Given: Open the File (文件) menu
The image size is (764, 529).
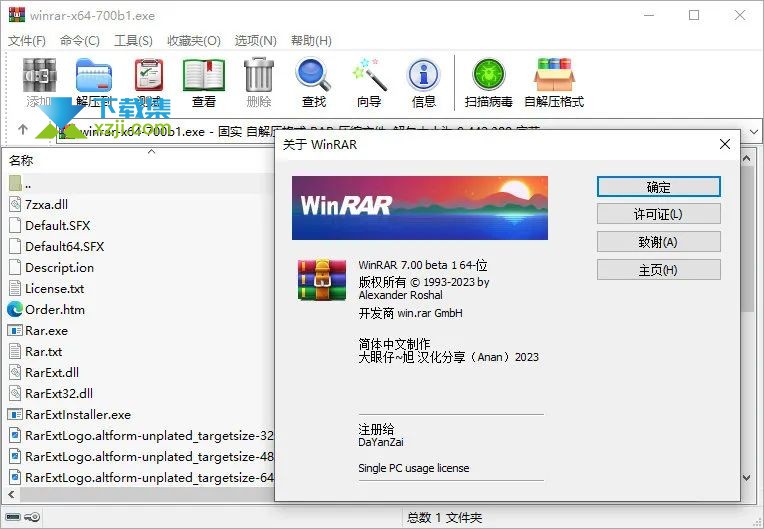Looking at the screenshot, I should [x=27, y=41].
